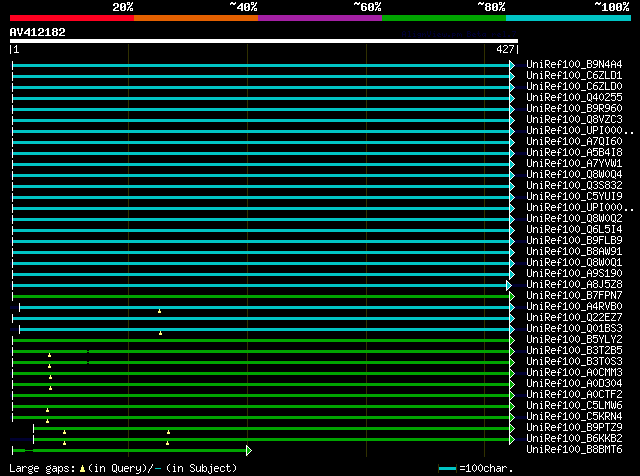Click the end position label 427
Image resolution: width=640 pixels, height=476 pixels.
(x=505, y=50)
